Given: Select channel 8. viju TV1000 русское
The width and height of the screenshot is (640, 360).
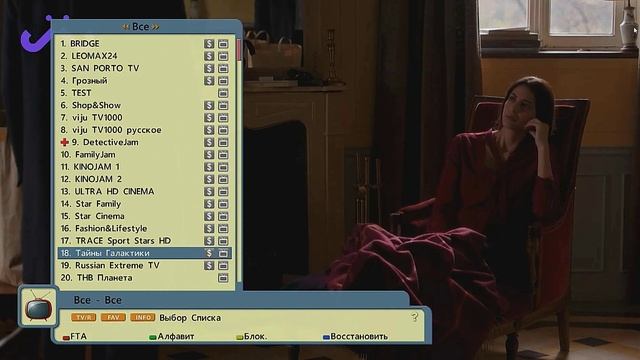Looking at the screenshot, I should (x=144, y=130).
